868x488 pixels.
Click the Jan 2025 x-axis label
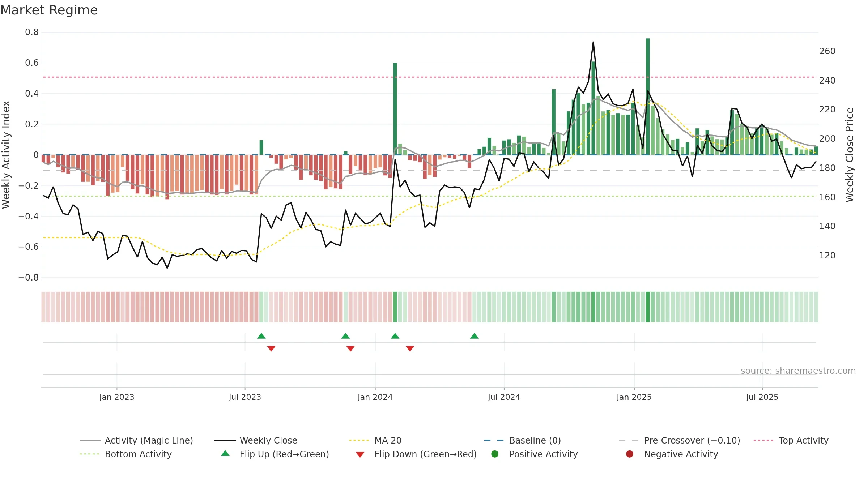coord(634,397)
